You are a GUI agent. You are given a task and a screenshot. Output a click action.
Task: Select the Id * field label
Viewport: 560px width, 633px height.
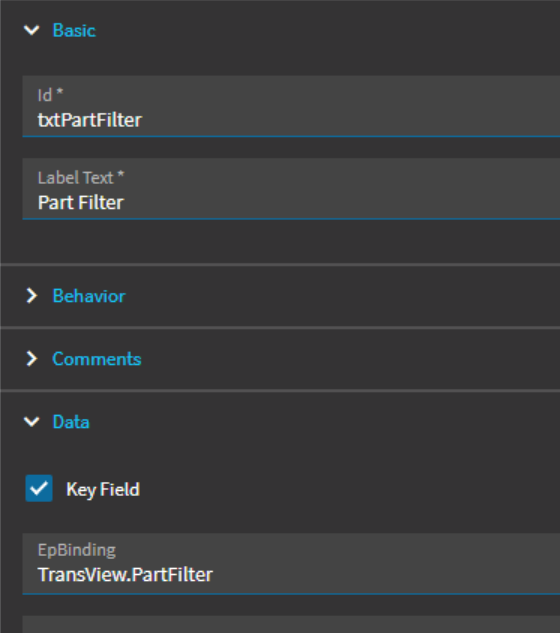pyautogui.click(x=50, y=95)
